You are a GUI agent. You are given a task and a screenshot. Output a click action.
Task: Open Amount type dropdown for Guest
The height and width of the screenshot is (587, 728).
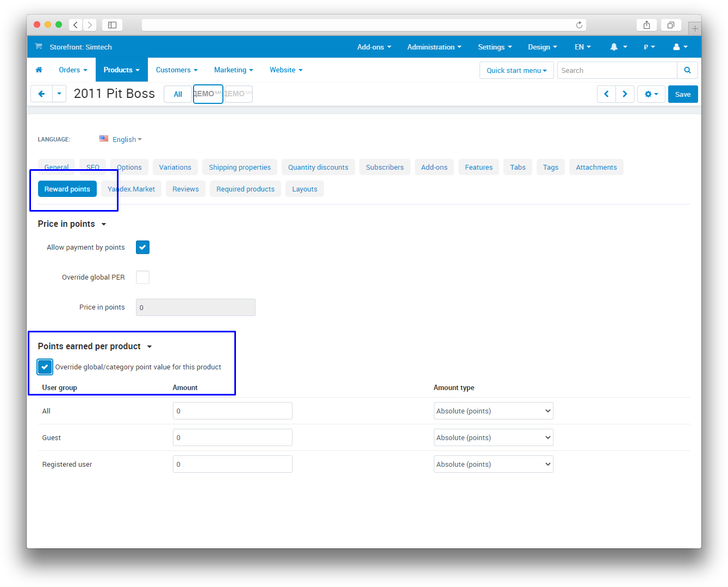[493, 438]
